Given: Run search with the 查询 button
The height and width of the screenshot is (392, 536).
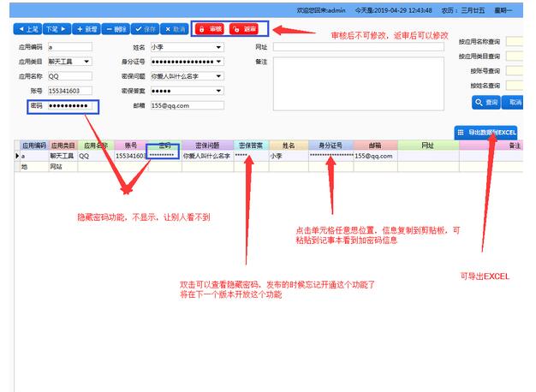Looking at the screenshot, I should point(486,102).
